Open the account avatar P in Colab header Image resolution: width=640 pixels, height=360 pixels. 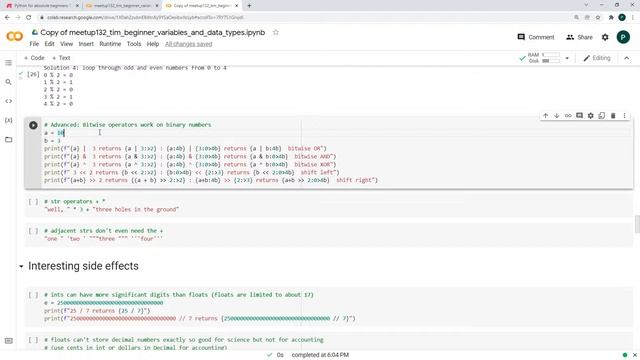click(x=623, y=37)
